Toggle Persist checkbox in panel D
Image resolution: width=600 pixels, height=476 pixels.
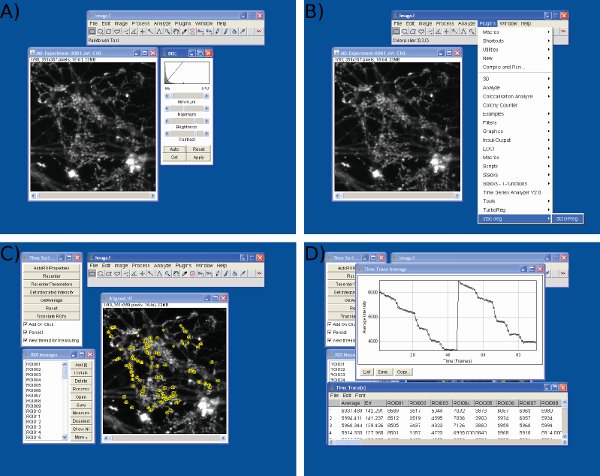329,332
